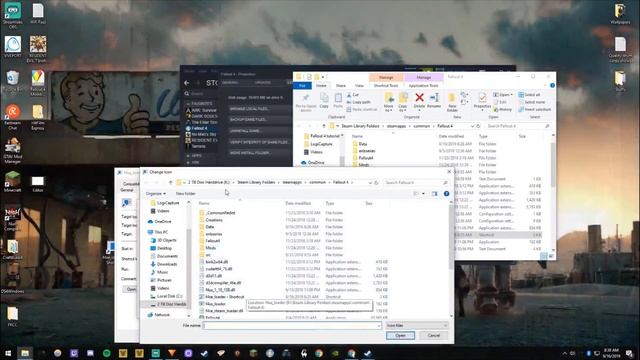
Task: Click Pin to Quick access in Explorer ribbon
Action: 306,102
